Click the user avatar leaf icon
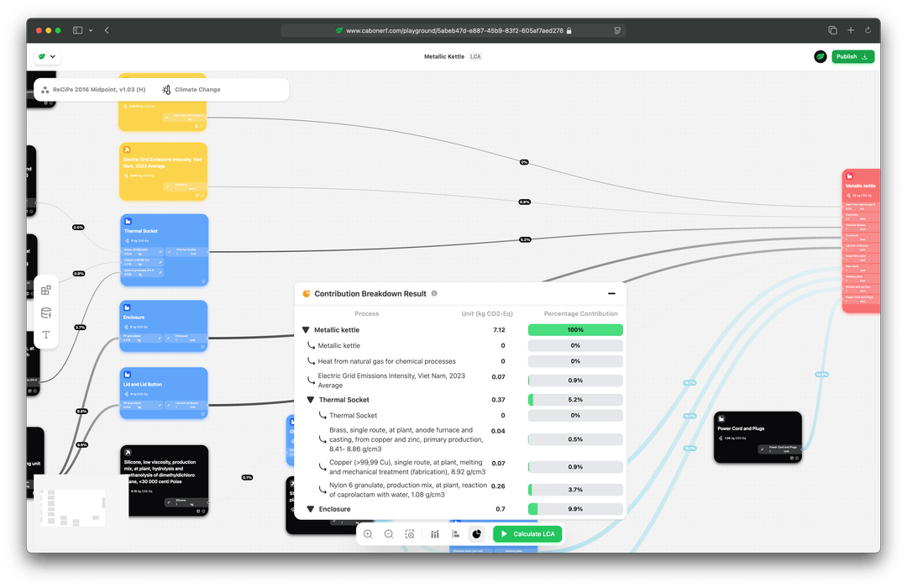Image resolution: width=907 pixels, height=588 pixels. 820,56
